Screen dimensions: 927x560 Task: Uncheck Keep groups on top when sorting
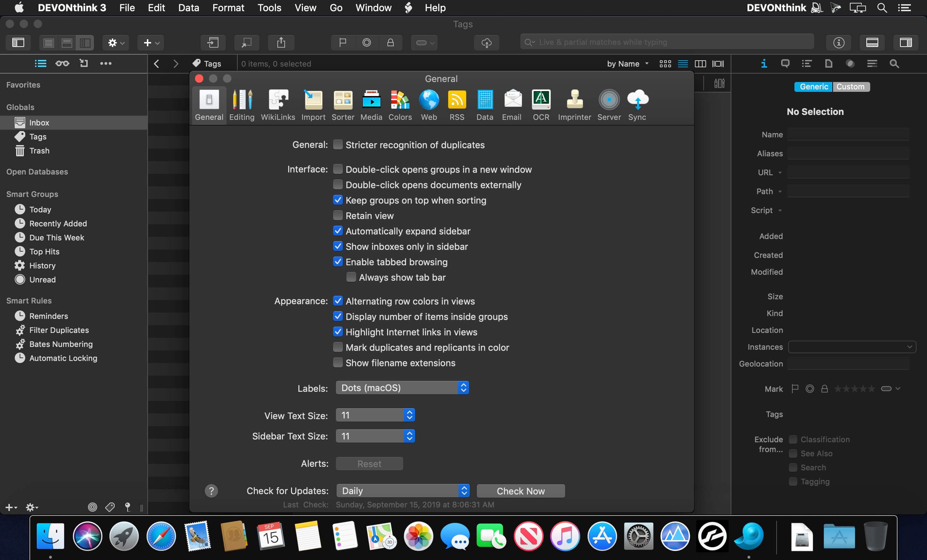point(338,200)
